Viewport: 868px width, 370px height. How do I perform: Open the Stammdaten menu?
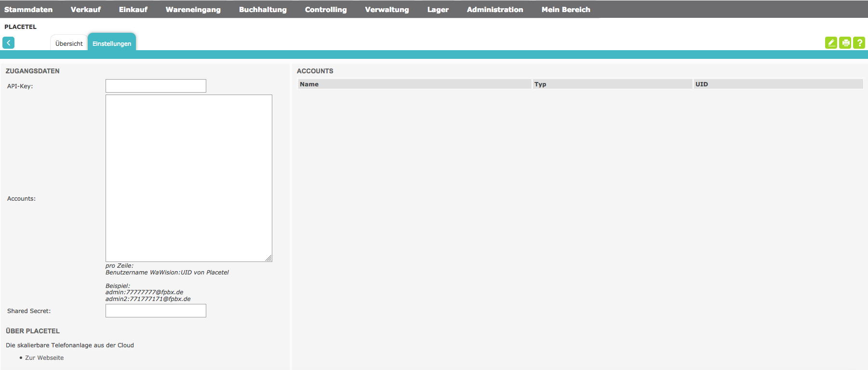point(28,10)
